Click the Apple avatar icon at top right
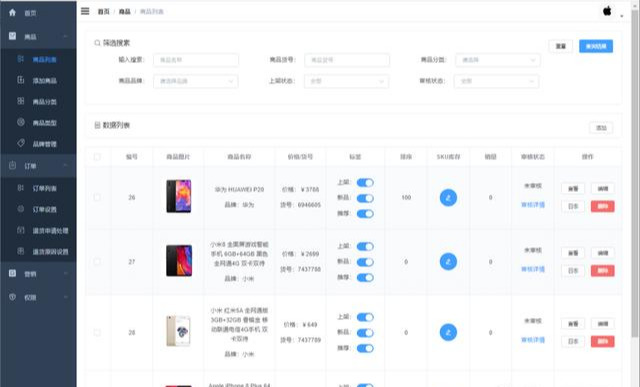Screen dimensions: 640x387 [x=607, y=11]
